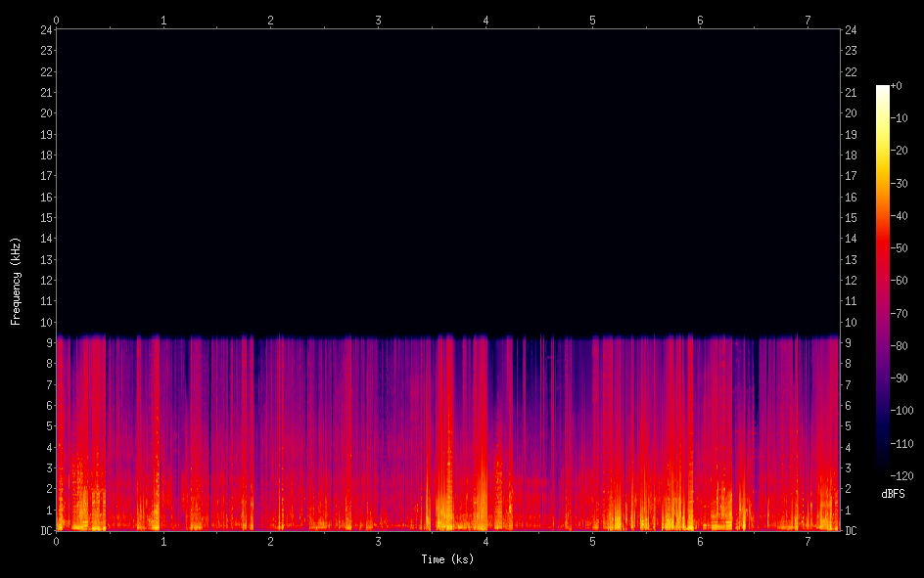Click the "dBFS" label under the color scale

coord(893,494)
